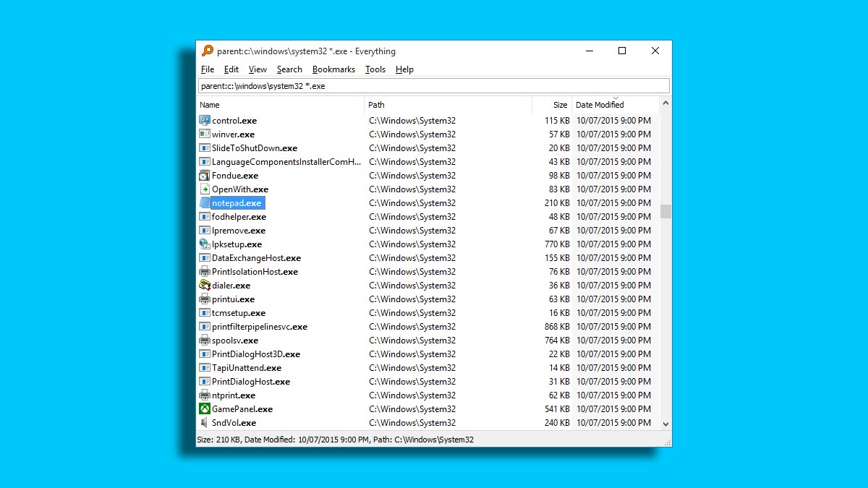The width and height of the screenshot is (868, 488).
Task: Click the lpksetup.exe globe icon
Action: pyautogui.click(x=205, y=244)
